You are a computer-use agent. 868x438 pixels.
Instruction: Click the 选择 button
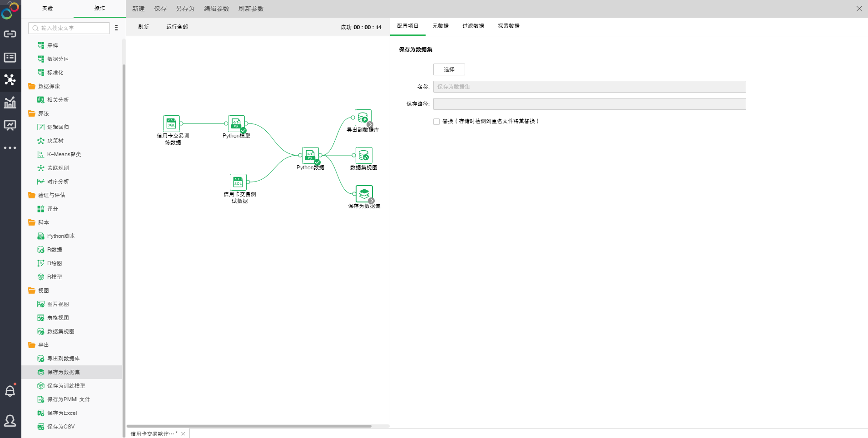point(449,69)
